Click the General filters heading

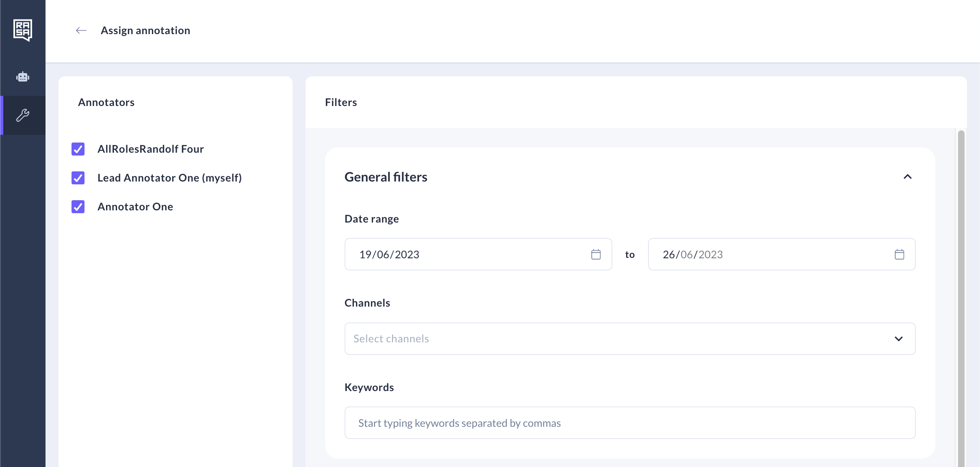[x=386, y=177]
